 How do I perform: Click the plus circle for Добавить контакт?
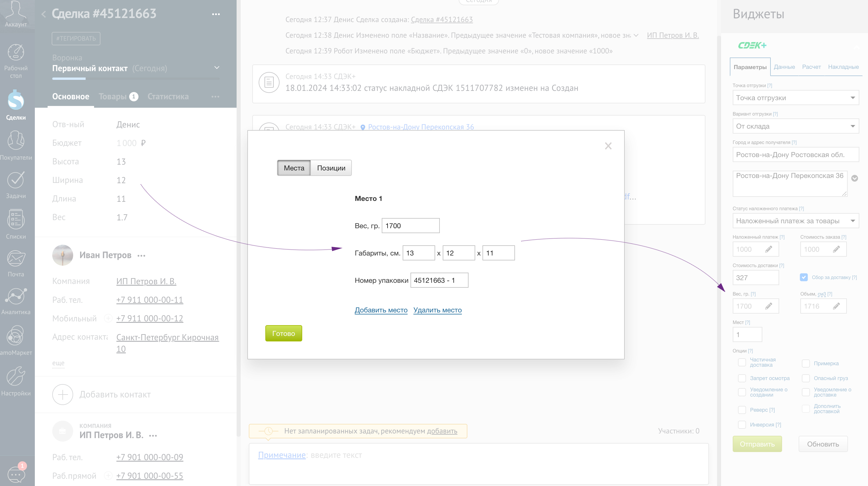(63, 394)
